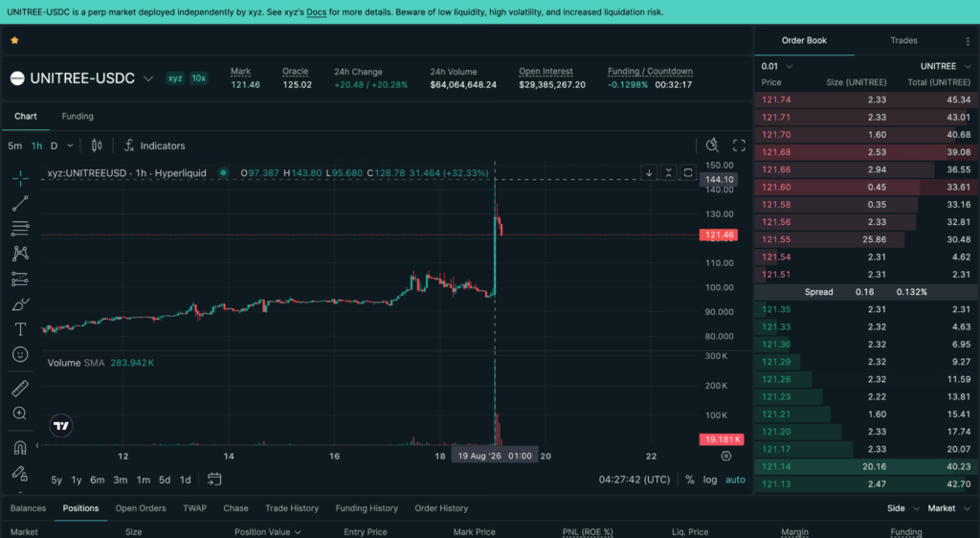Viewport: 980px width, 538px height.
Task: Enter fullscreen chart mode
Action: [x=739, y=145]
